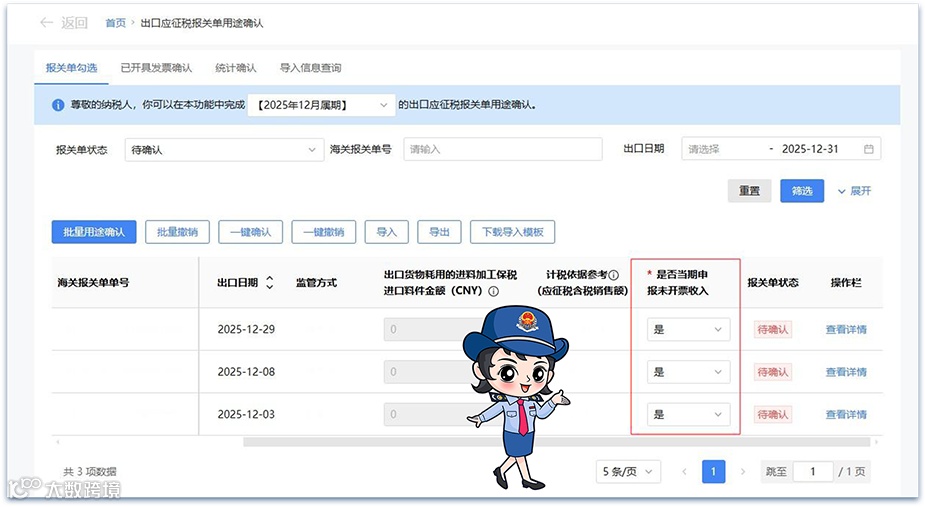Open the 首页 breadcrumb link
The image size is (925, 507).
point(116,23)
